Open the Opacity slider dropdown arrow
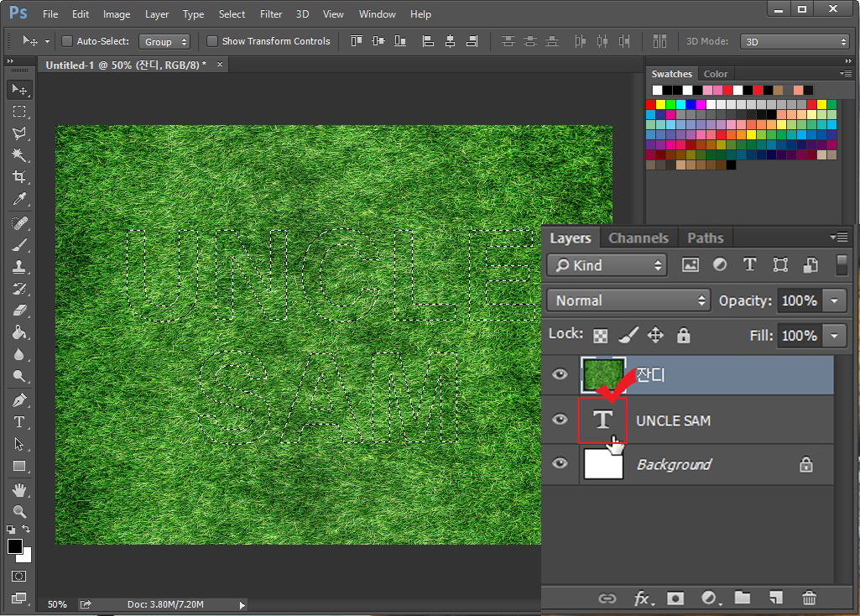Image resolution: width=860 pixels, height=616 pixels. (x=834, y=300)
